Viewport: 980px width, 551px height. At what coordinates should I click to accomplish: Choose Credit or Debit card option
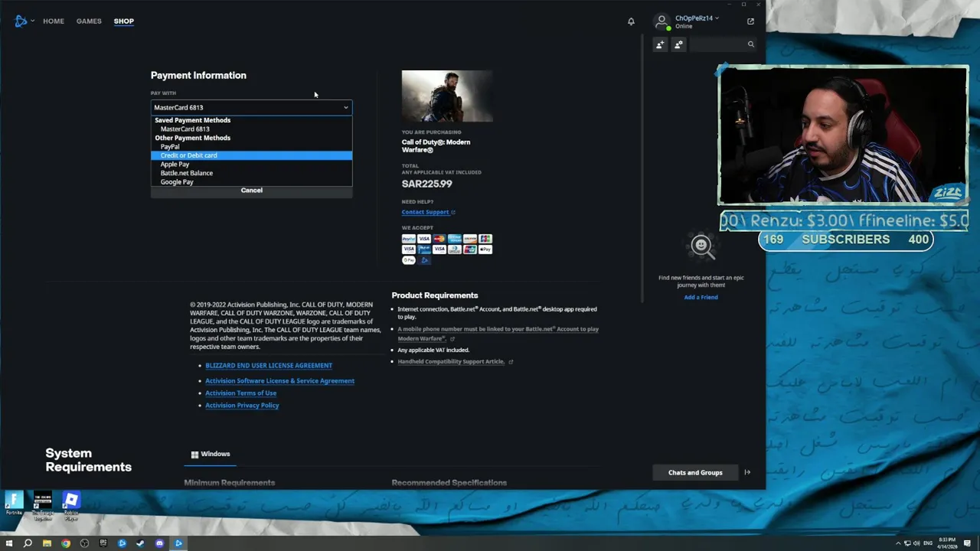tap(251, 155)
